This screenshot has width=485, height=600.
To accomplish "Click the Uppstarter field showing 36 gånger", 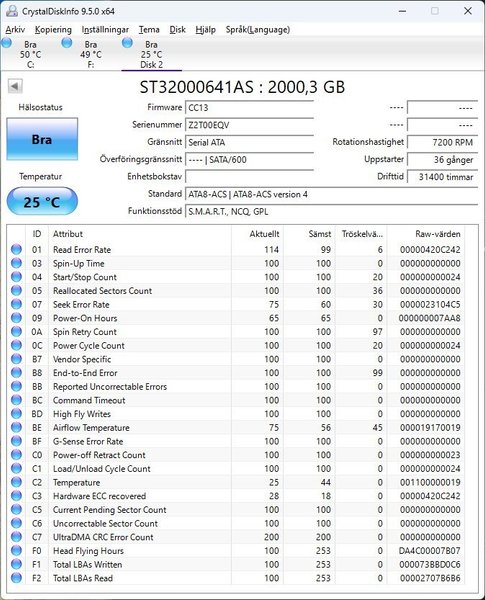I will tap(442, 160).
